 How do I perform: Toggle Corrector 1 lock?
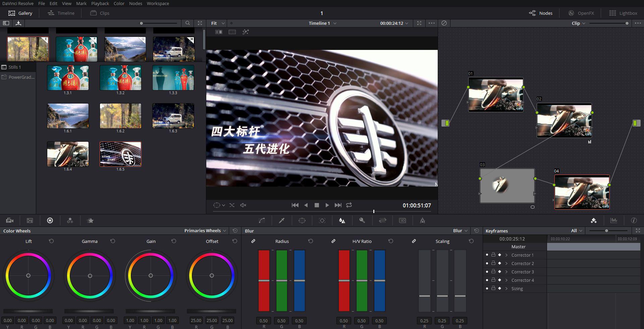point(493,255)
